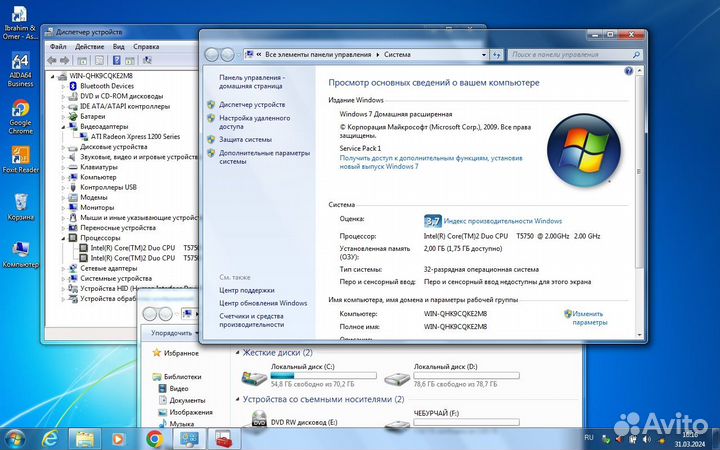
Task: Click Индекс производительности Windows link
Action: (503, 221)
